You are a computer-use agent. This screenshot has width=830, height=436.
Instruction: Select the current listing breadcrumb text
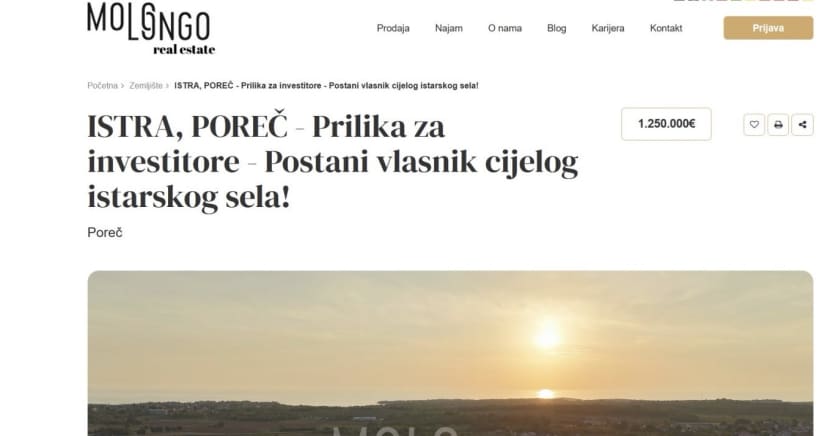click(x=326, y=86)
